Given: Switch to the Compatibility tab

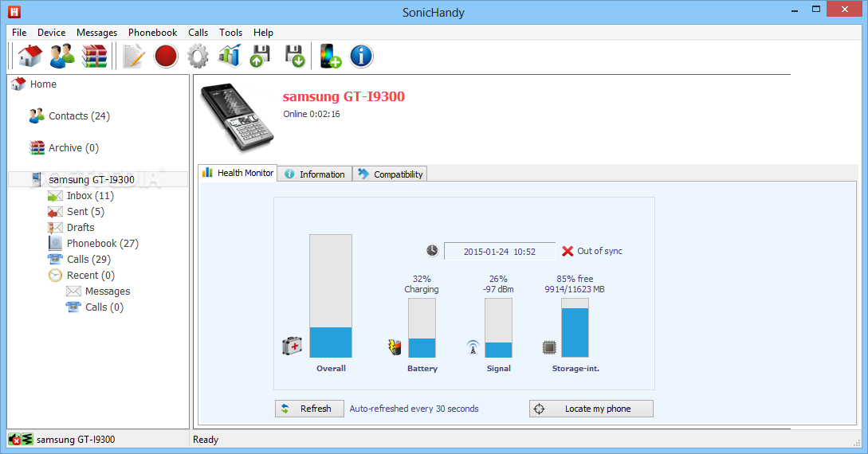Looking at the screenshot, I should (390, 174).
